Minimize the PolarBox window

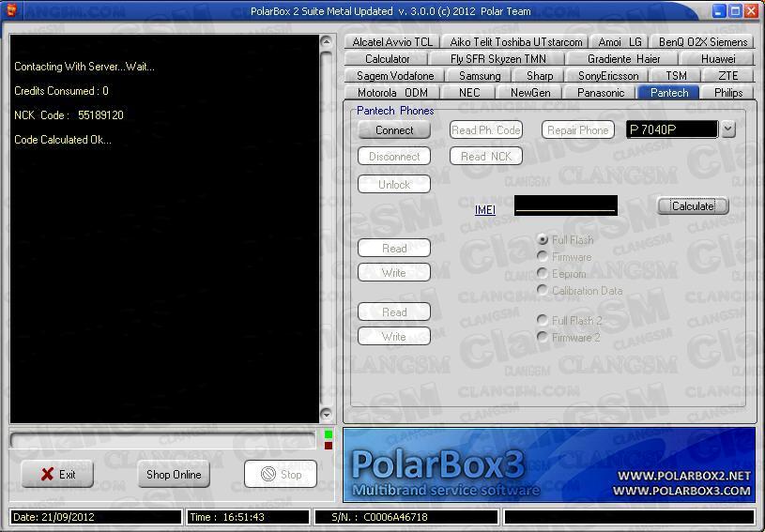(x=719, y=10)
